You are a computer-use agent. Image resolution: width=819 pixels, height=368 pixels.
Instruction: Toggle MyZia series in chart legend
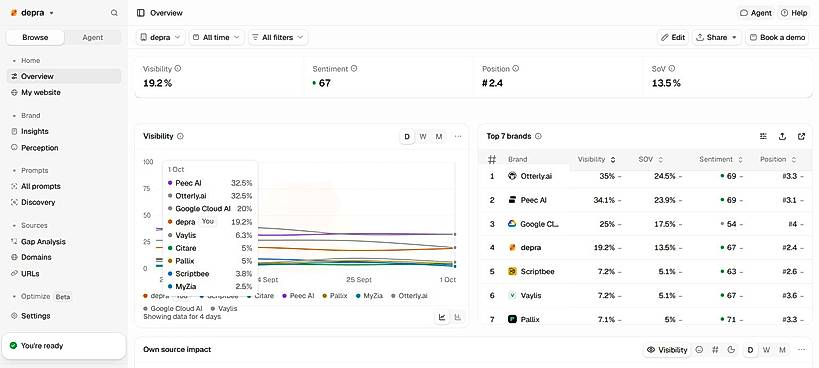point(369,296)
